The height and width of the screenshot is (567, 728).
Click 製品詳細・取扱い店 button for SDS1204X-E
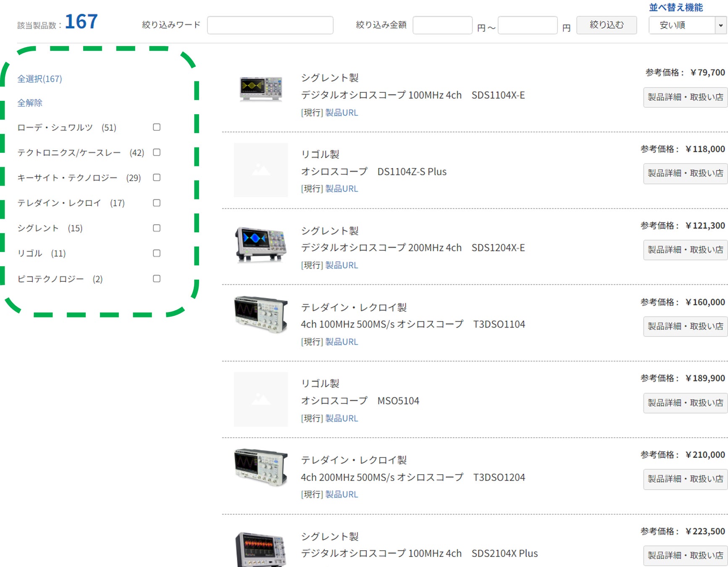pyautogui.click(x=686, y=249)
